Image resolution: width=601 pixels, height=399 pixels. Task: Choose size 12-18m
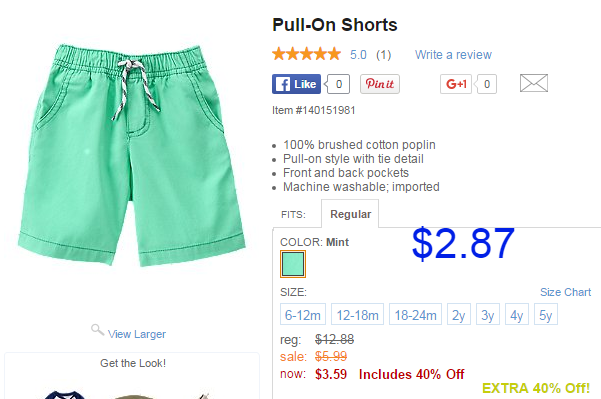(357, 314)
